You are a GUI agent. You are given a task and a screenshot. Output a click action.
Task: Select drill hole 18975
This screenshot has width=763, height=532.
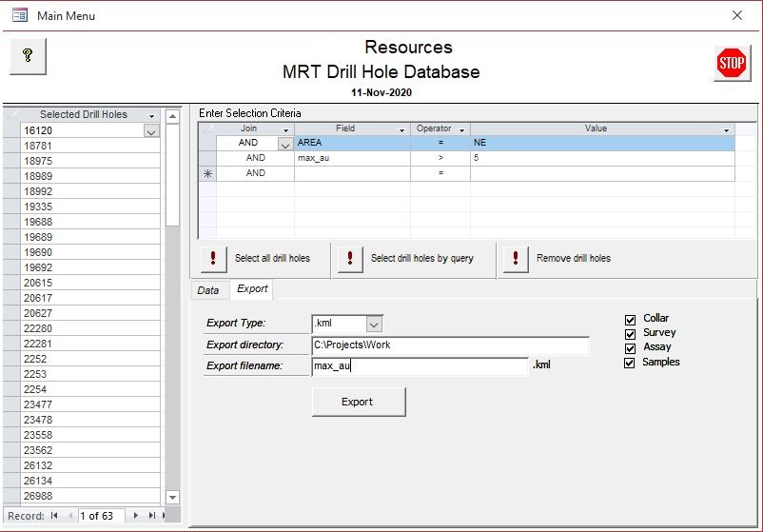(x=90, y=161)
